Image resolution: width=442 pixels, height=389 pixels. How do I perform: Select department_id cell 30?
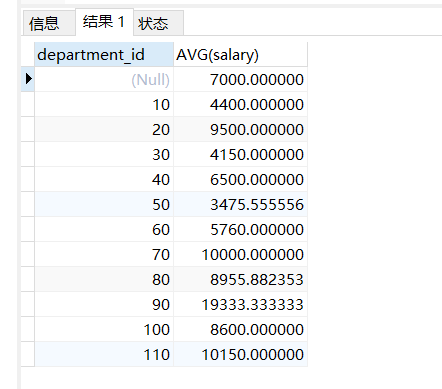click(104, 154)
